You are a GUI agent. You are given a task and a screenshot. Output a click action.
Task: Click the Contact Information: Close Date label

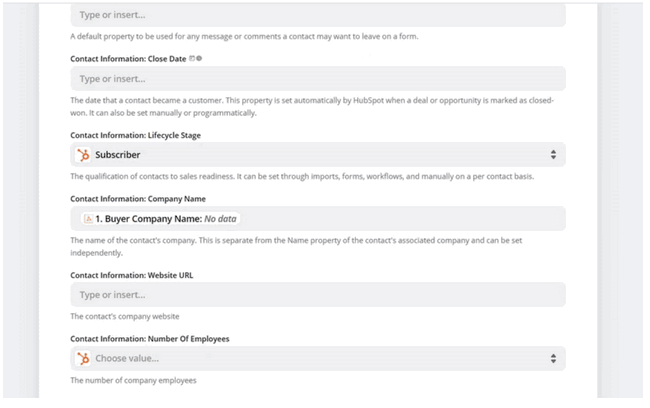click(x=128, y=59)
